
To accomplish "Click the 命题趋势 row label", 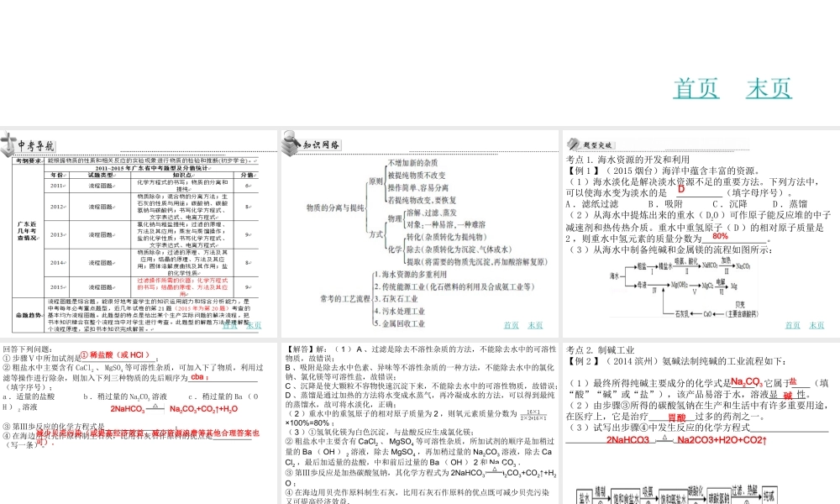I will tap(29, 315).
